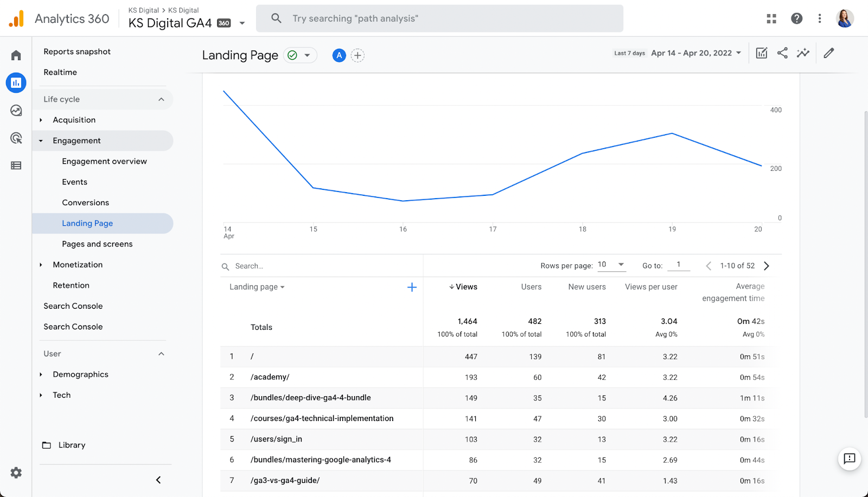Sort the table by Views
This screenshot has width=868, height=497.
pos(463,287)
